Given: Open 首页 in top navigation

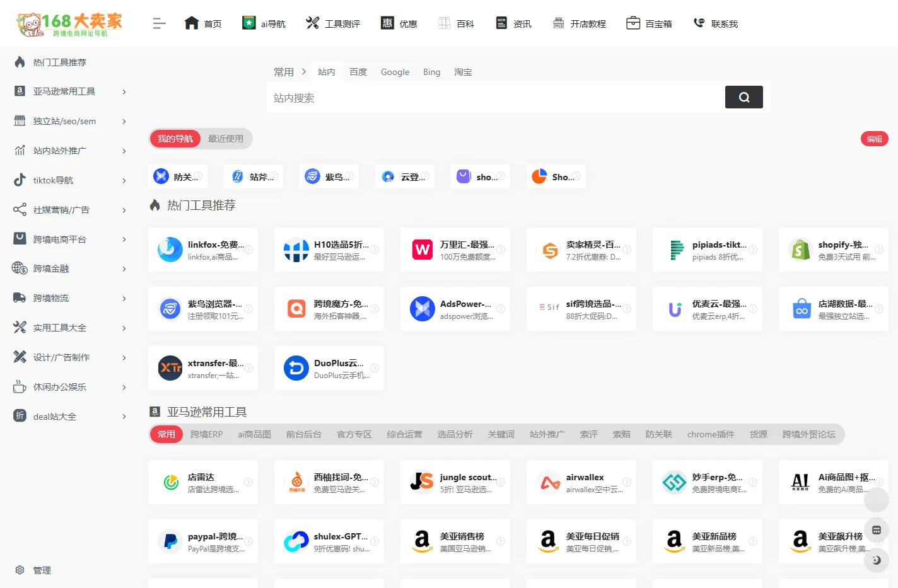Looking at the screenshot, I should click(x=203, y=24).
